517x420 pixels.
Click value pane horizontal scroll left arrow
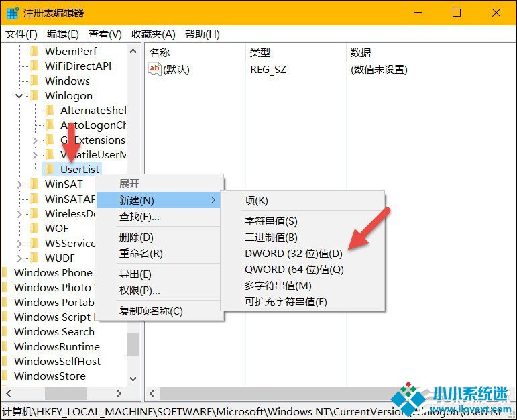(152, 393)
